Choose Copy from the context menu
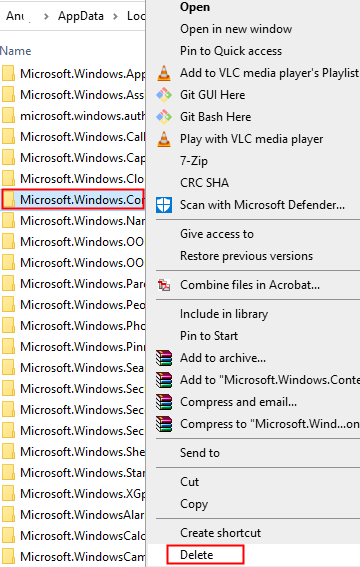The width and height of the screenshot is (360, 567). pyautogui.click(x=194, y=504)
